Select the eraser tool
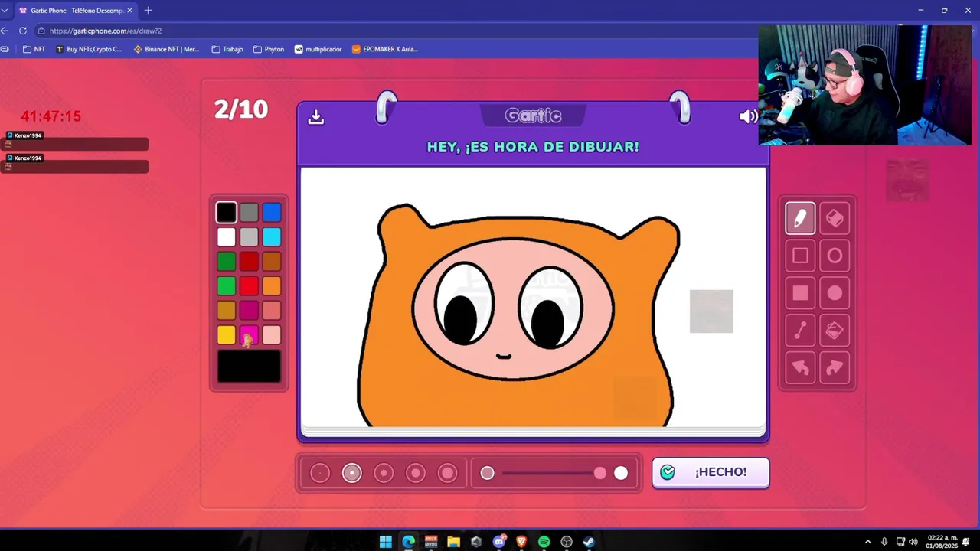 coord(835,219)
